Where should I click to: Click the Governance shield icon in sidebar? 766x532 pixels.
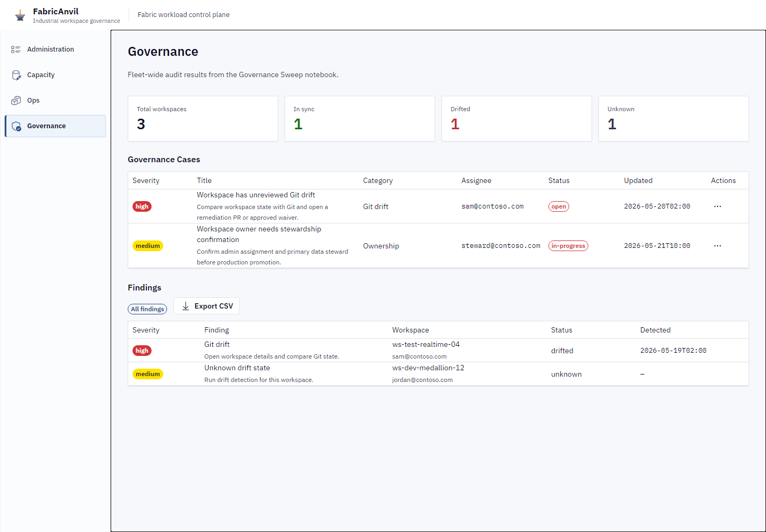point(16,126)
